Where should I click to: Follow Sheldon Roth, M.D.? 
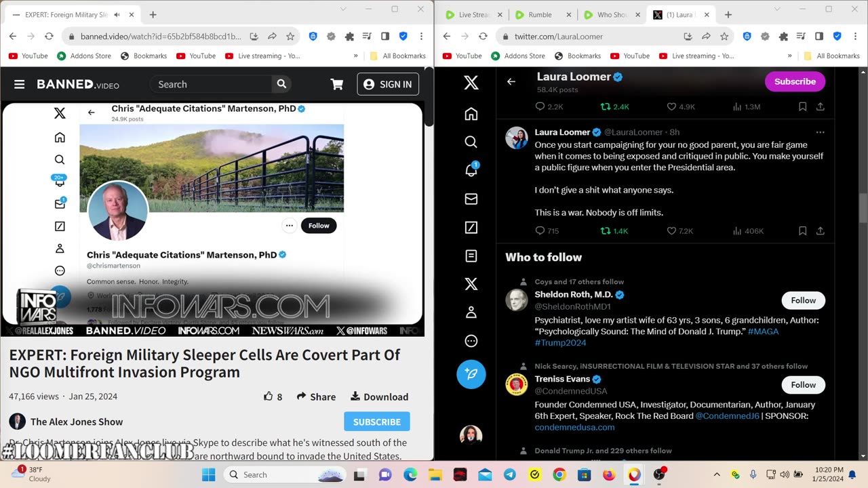(x=803, y=300)
